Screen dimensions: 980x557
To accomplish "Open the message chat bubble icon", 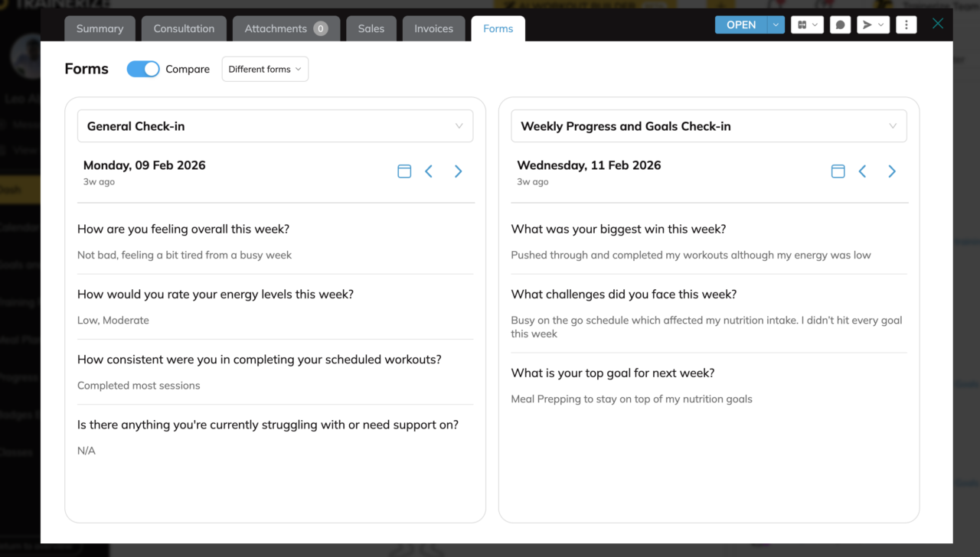I will (x=840, y=25).
